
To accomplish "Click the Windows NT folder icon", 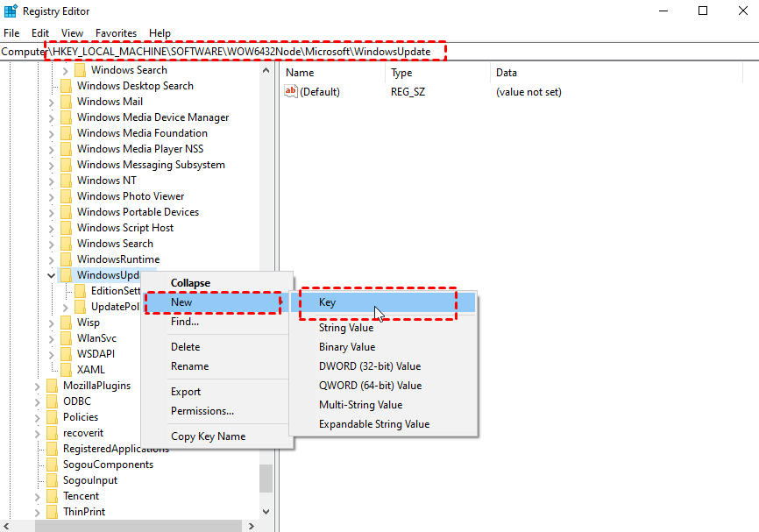I will 66,181.
